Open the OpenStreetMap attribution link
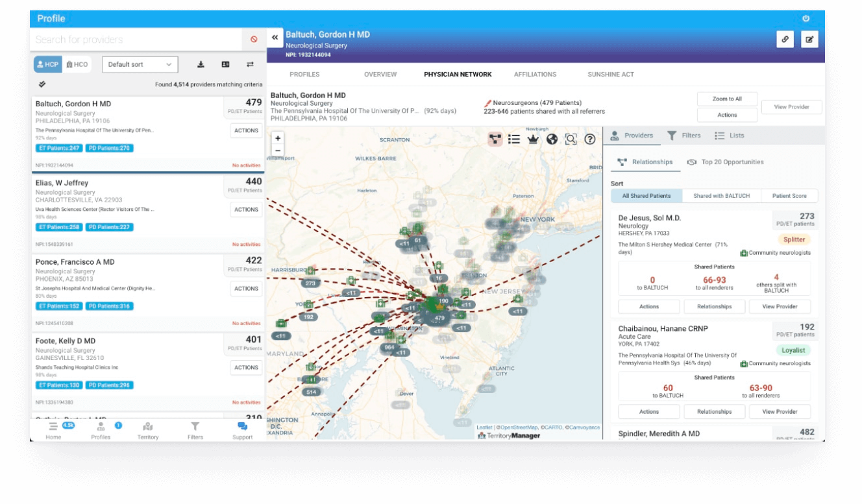 [518, 427]
